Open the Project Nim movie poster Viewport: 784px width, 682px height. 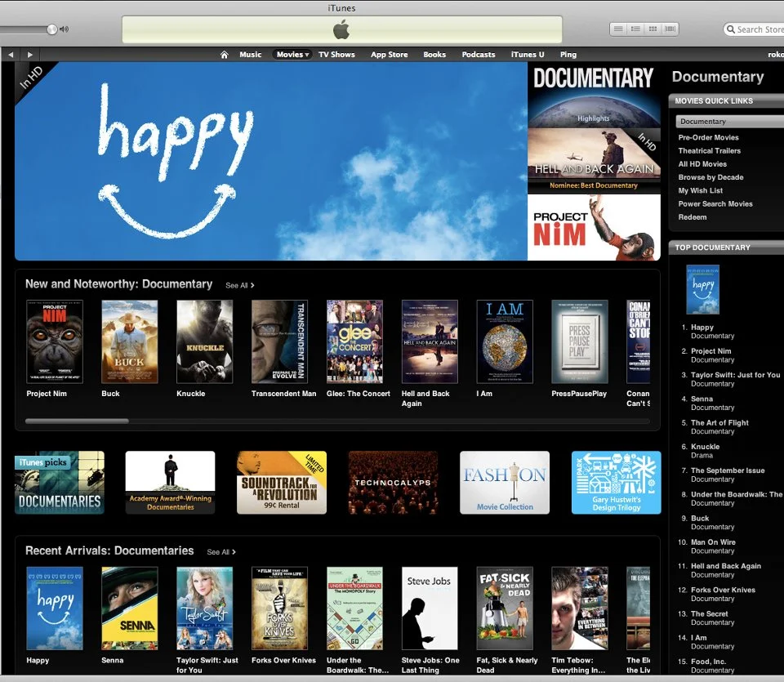[54, 341]
